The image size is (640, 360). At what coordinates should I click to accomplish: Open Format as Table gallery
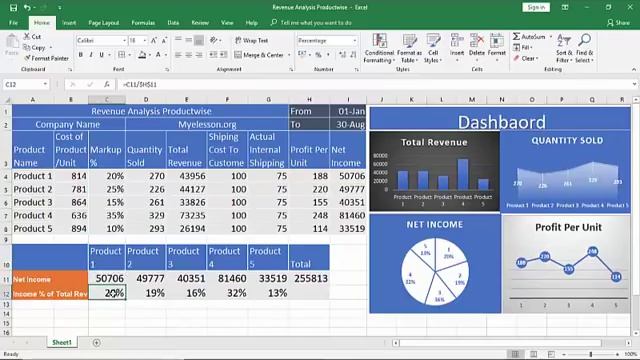point(409,49)
